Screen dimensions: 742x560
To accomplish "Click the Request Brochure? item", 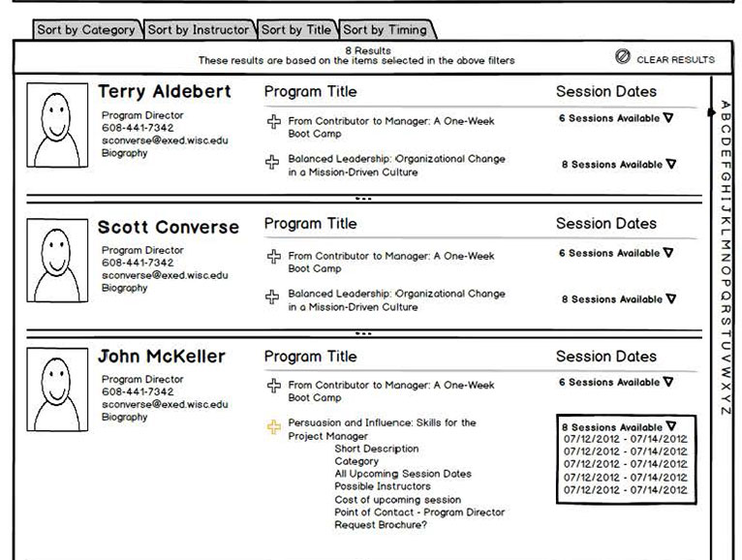I will point(381,525).
